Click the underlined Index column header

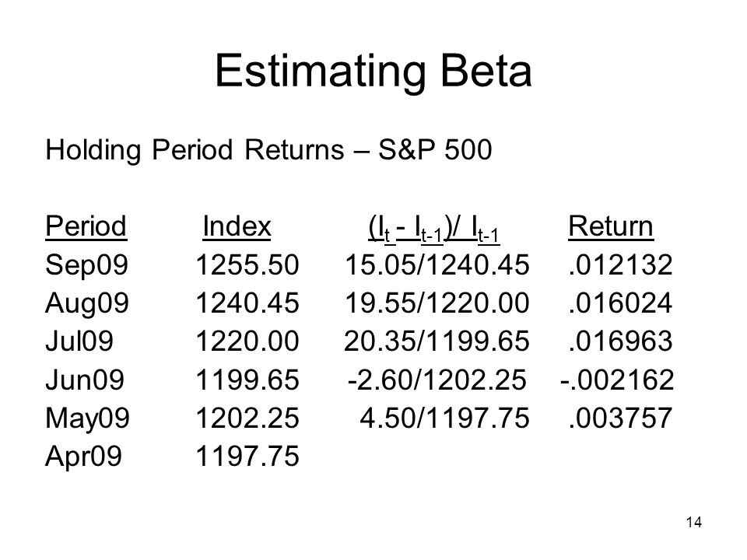237,226
